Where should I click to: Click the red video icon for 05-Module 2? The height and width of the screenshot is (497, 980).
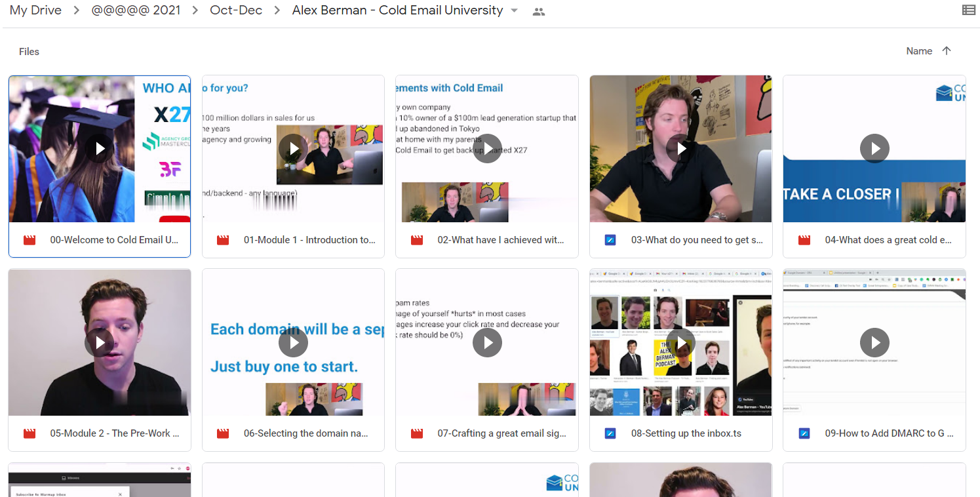click(29, 433)
